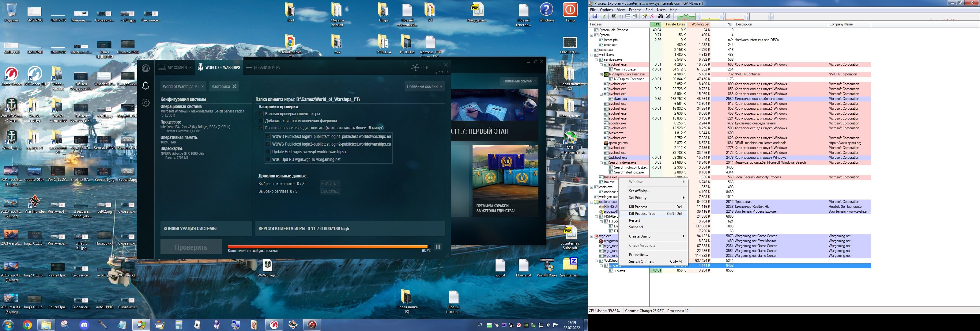Click the Save icon in Process Explorer toolbar
The width and height of the screenshot is (980, 331).
tap(595, 16)
